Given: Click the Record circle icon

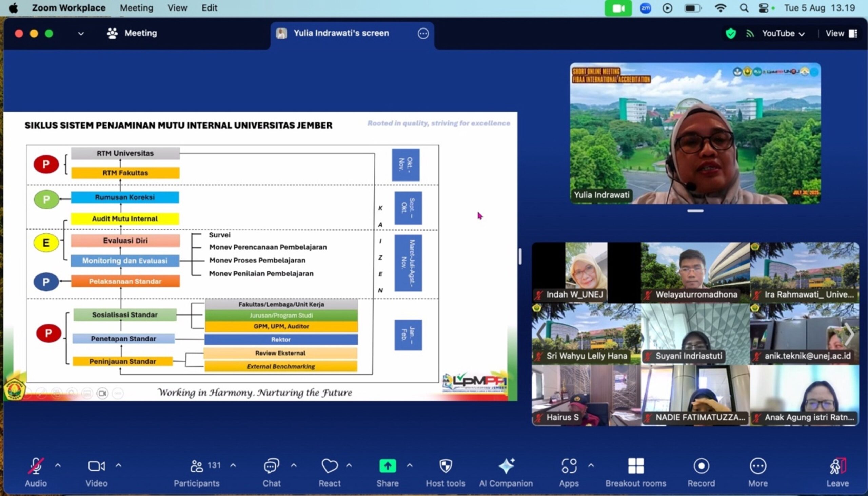Looking at the screenshot, I should pyautogui.click(x=701, y=466).
